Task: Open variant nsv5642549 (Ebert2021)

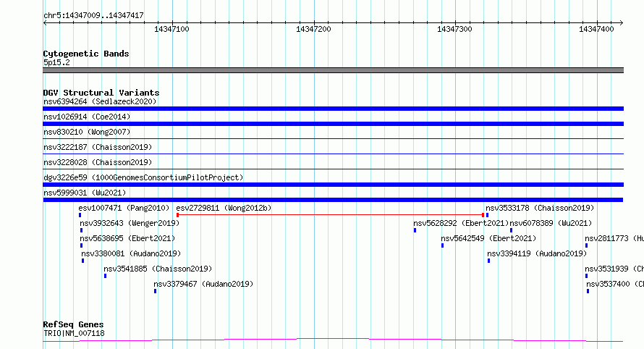Action: (488, 238)
